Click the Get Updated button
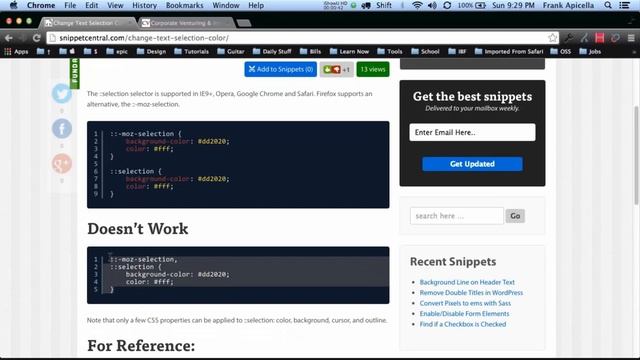640x360 pixels. [472, 164]
